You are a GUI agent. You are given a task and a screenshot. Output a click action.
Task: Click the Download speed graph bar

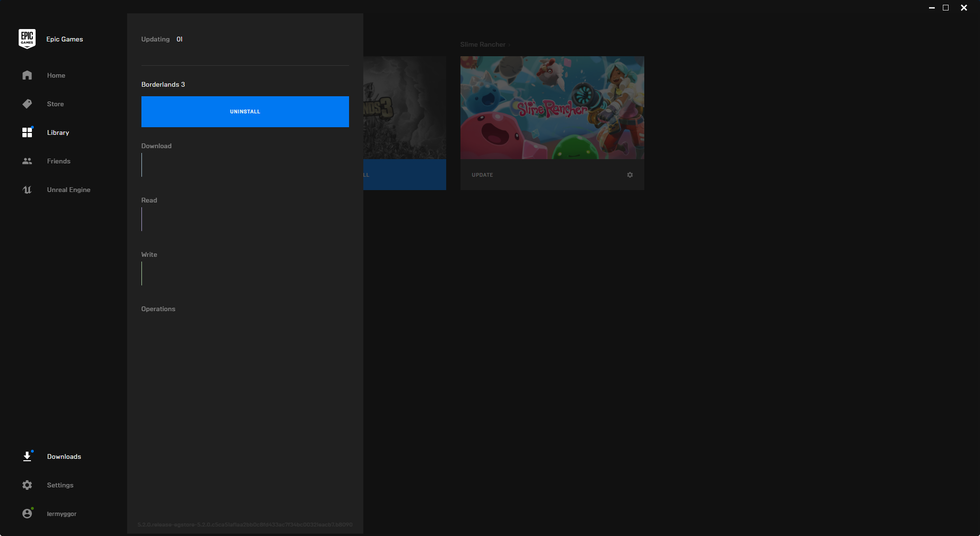(x=142, y=165)
